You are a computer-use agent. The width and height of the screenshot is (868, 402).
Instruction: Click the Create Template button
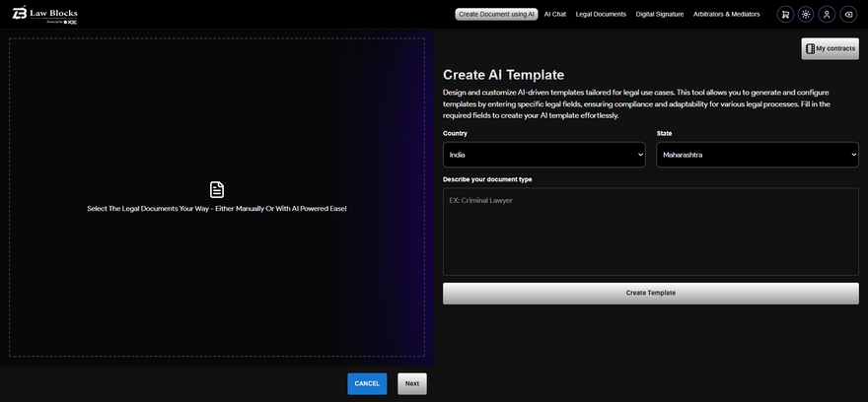click(x=650, y=293)
